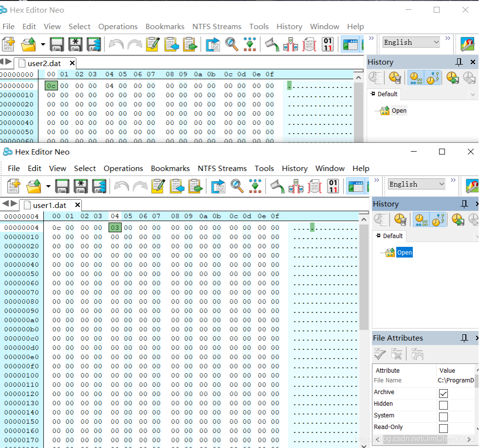Click scroll up arrow in user2.dat hex view
Image resolution: width=479 pixels, height=448 pixels.
pos(358,78)
